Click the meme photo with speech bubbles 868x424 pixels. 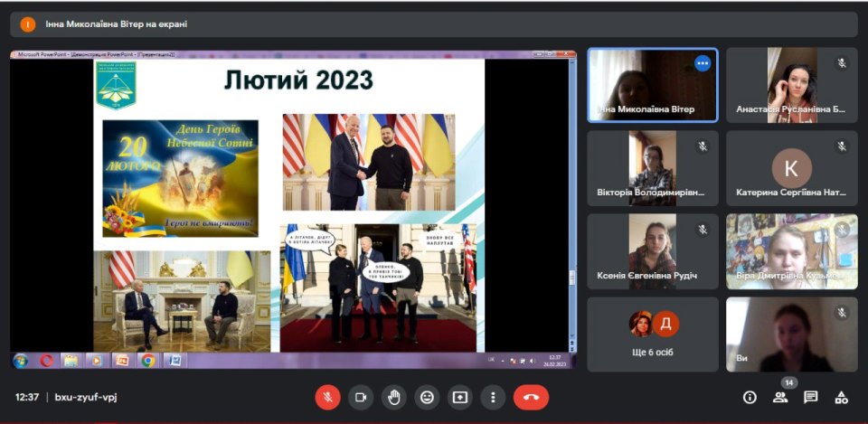tap(378, 287)
